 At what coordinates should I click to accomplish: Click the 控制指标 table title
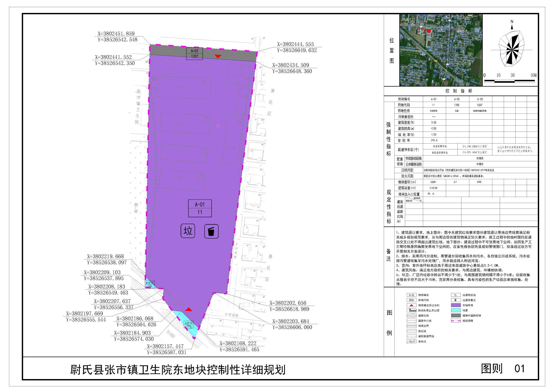click(459, 91)
